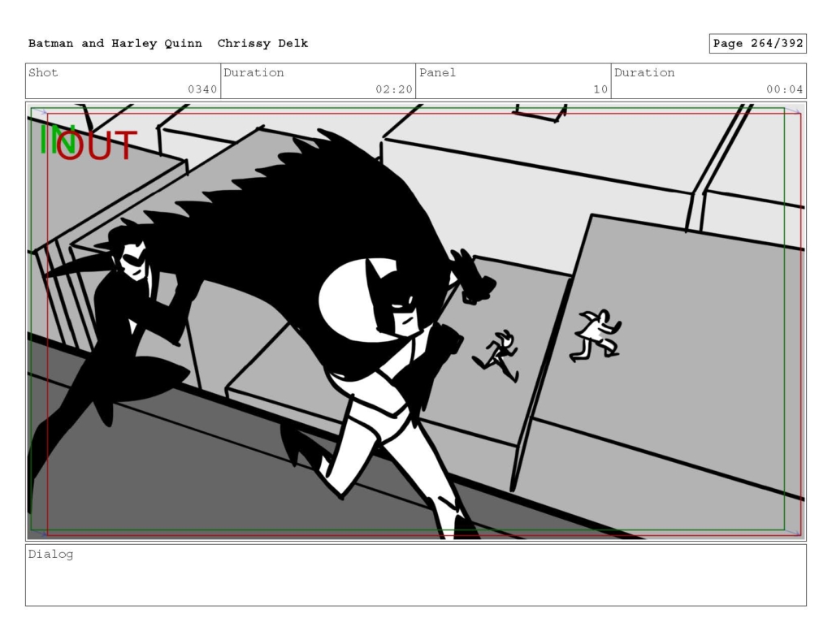Click the panel number value "10"

coord(600,89)
